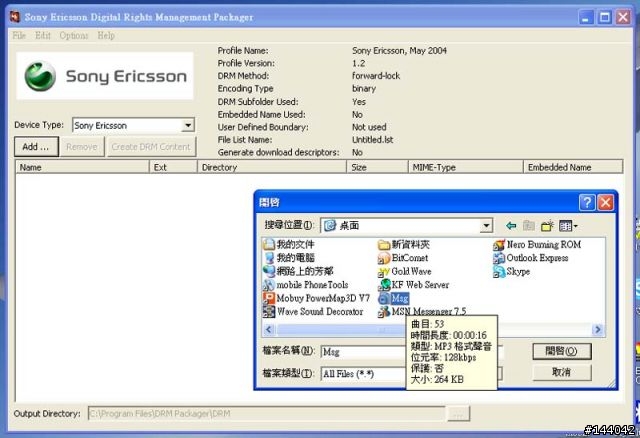Select Nero Burning ROM icon
The image size is (640, 438).
tap(499, 245)
